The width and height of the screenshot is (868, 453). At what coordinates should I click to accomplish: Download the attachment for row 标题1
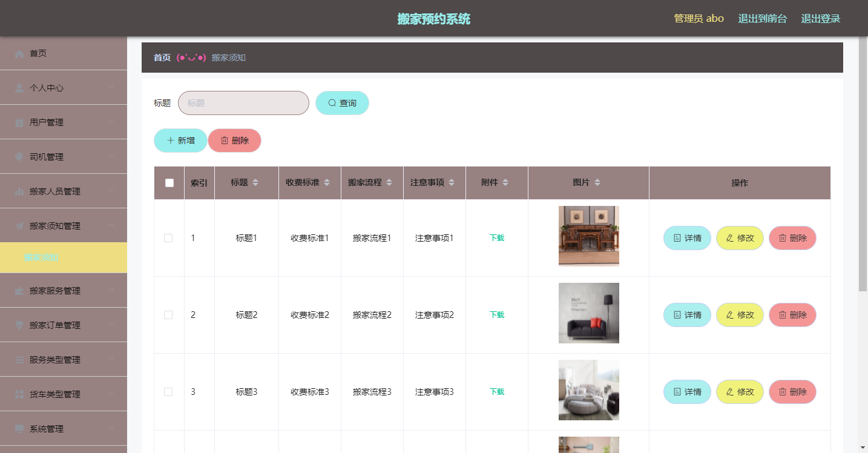(497, 238)
